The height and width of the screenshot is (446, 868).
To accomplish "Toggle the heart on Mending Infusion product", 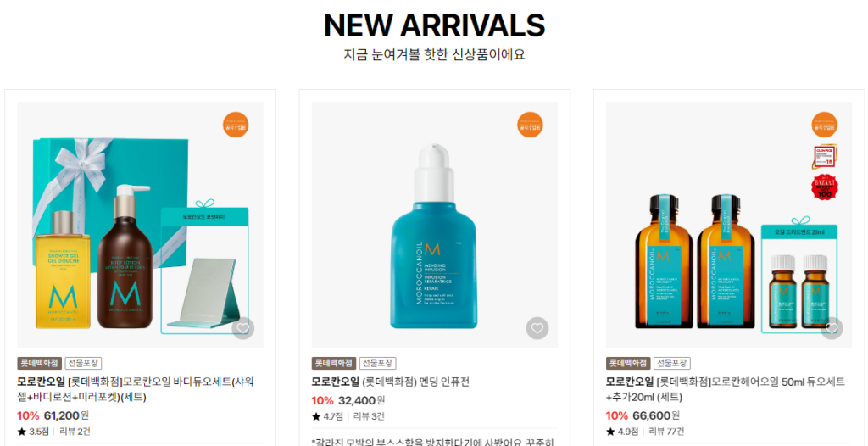I will point(537,328).
